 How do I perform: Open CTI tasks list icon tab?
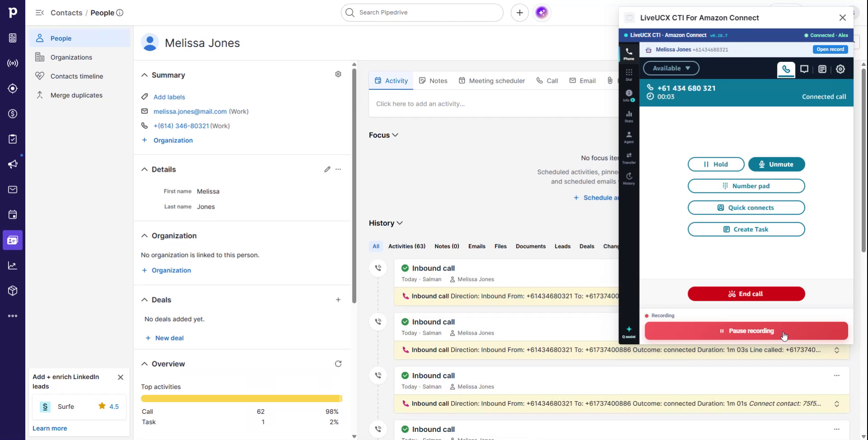click(822, 69)
